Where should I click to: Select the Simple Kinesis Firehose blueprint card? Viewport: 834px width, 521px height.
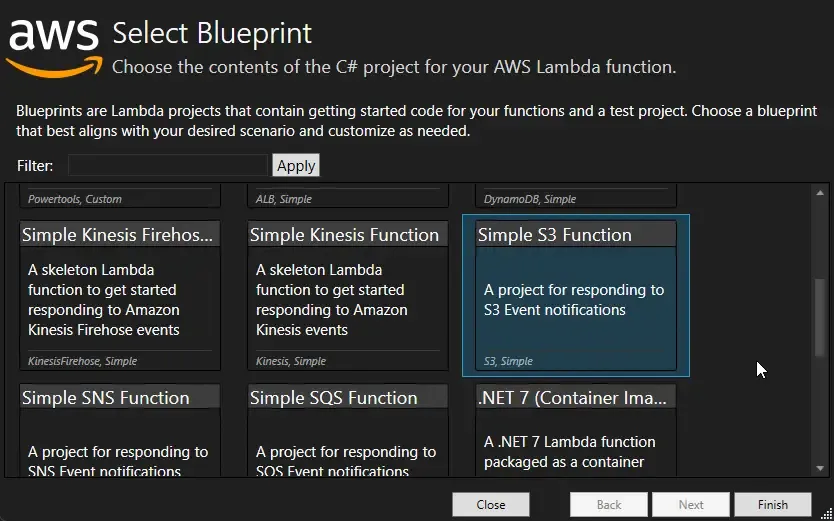coord(120,295)
